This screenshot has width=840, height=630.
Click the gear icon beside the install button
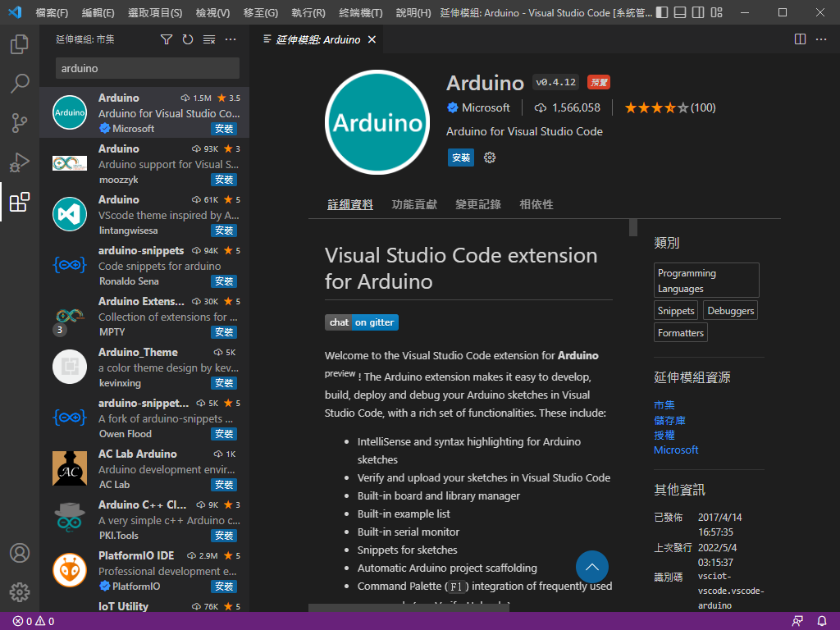point(490,157)
